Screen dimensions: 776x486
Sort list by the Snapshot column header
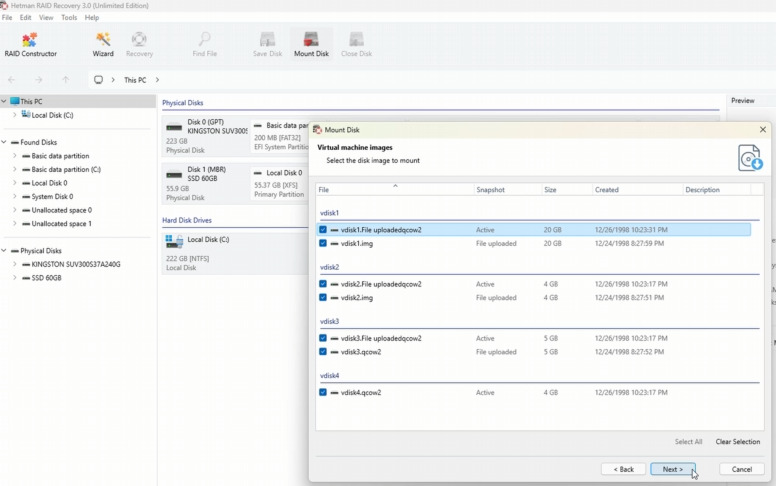(508, 190)
